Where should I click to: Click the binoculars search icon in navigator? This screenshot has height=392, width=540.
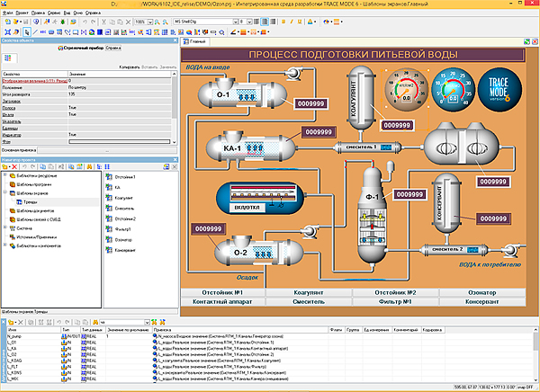tap(89, 167)
